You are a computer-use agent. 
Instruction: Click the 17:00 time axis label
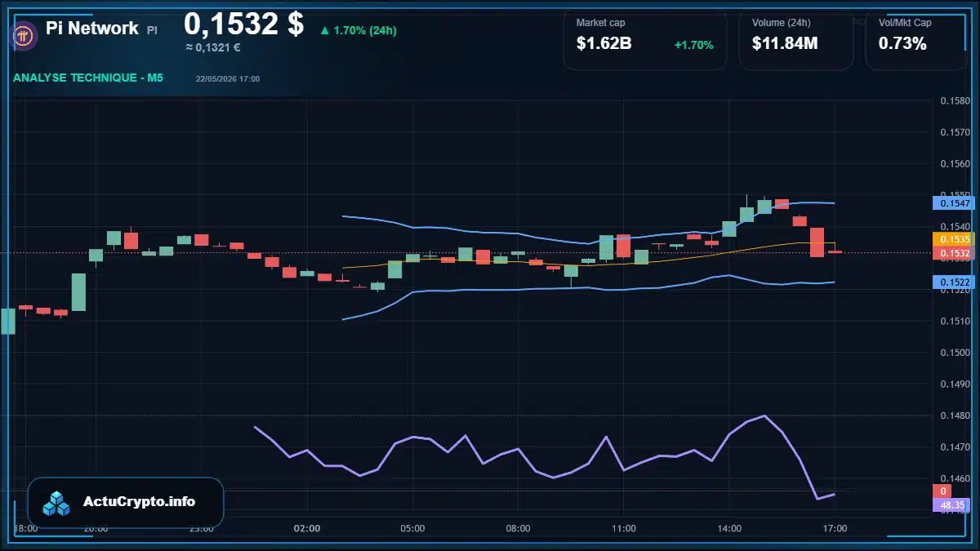pyautogui.click(x=835, y=528)
